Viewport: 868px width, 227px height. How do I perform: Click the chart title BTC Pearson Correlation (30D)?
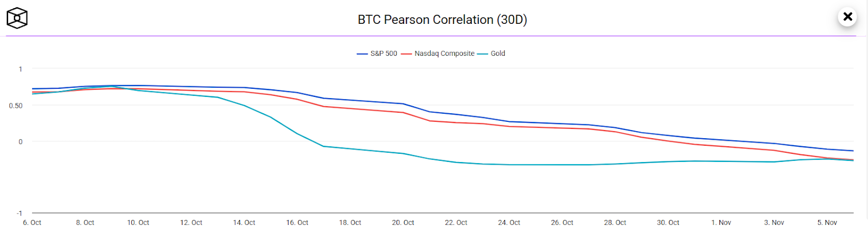pyautogui.click(x=442, y=20)
